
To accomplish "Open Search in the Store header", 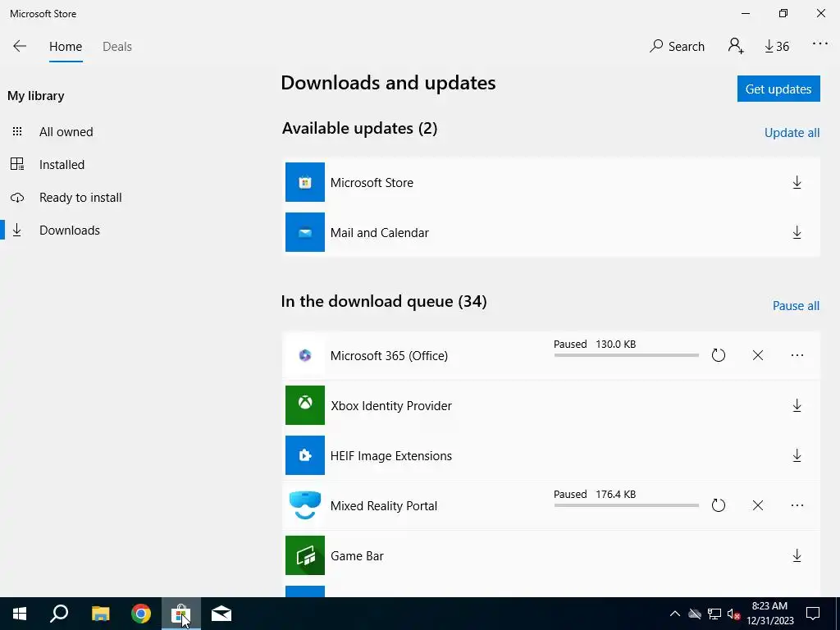I will pos(677,47).
